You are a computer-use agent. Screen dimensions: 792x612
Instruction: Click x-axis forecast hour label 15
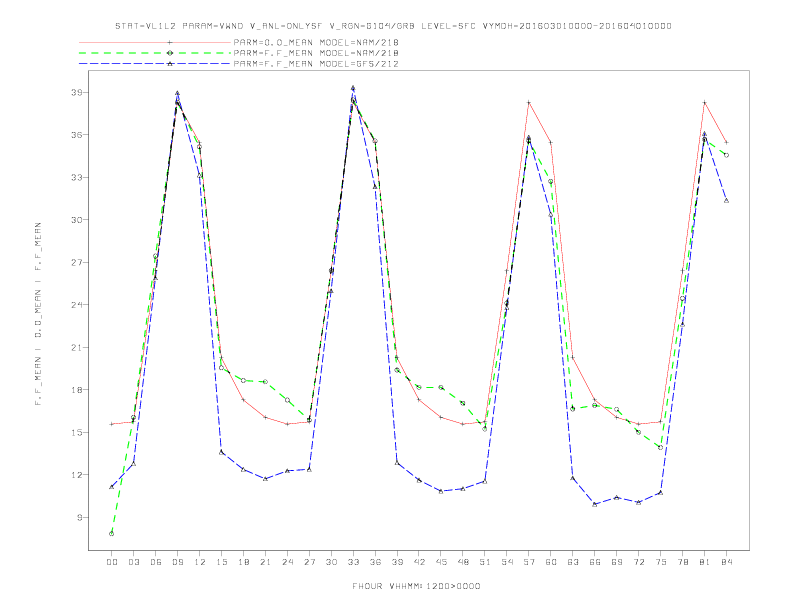point(221,562)
